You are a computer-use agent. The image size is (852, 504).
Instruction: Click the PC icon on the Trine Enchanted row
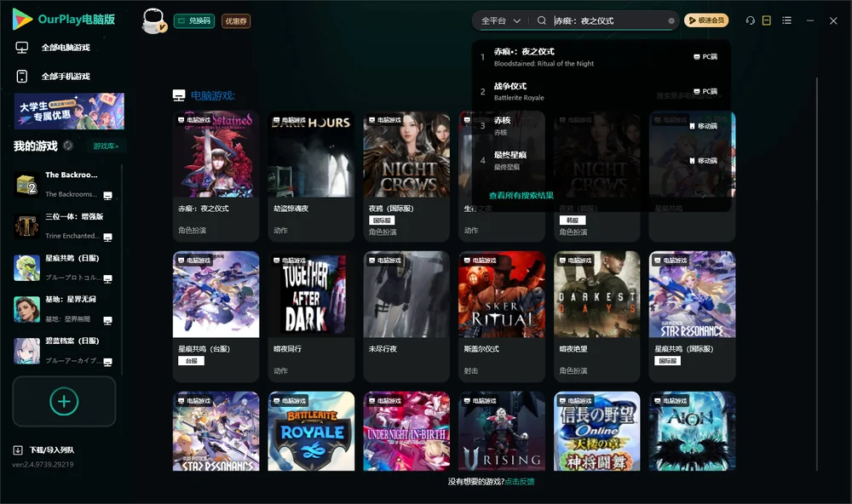pyautogui.click(x=107, y=238)
